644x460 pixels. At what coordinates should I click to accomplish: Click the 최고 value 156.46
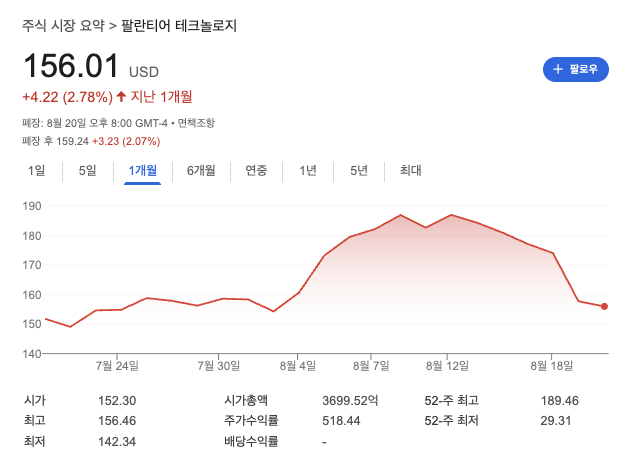[x=117, y=421]
